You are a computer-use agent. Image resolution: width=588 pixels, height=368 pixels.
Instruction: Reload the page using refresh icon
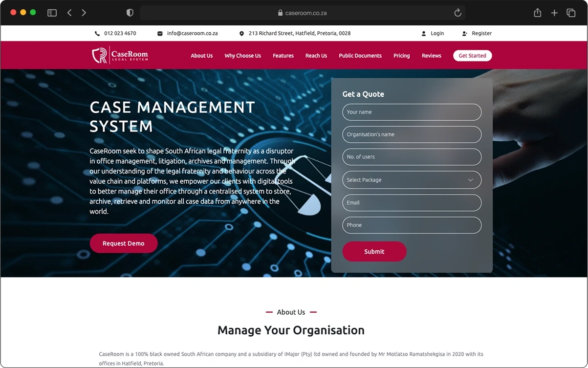pos(457,13)
